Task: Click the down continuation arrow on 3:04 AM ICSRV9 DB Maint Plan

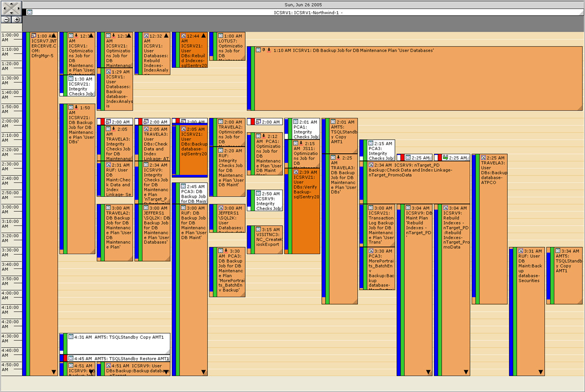Action: 428,372
